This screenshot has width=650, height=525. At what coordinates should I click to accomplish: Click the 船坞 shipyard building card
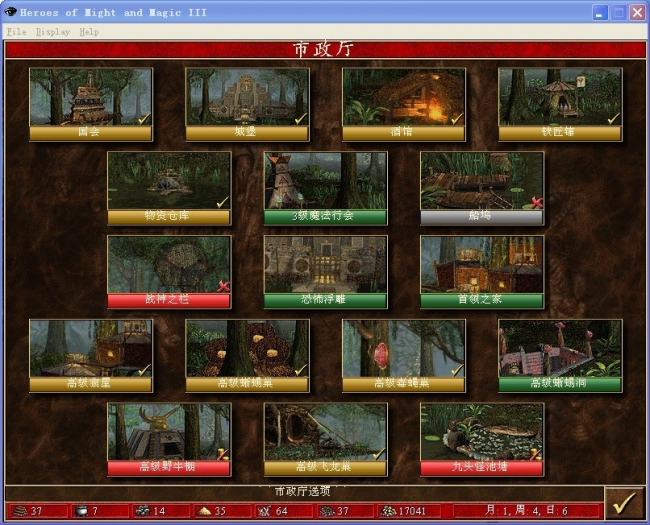(x=482, y=188)
